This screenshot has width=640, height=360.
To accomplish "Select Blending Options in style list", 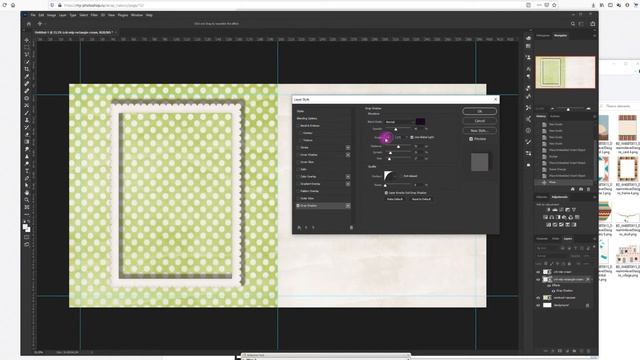I will [307, 118].
